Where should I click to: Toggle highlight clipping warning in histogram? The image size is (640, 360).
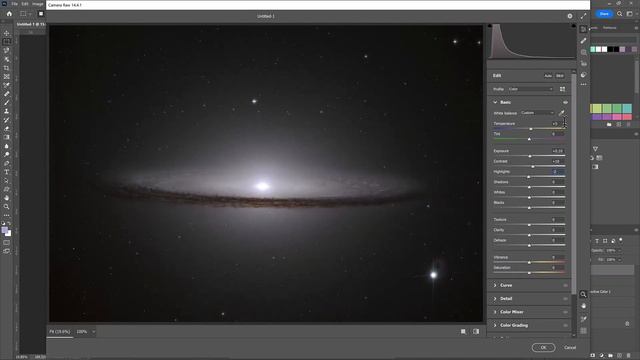coord(573,26)
